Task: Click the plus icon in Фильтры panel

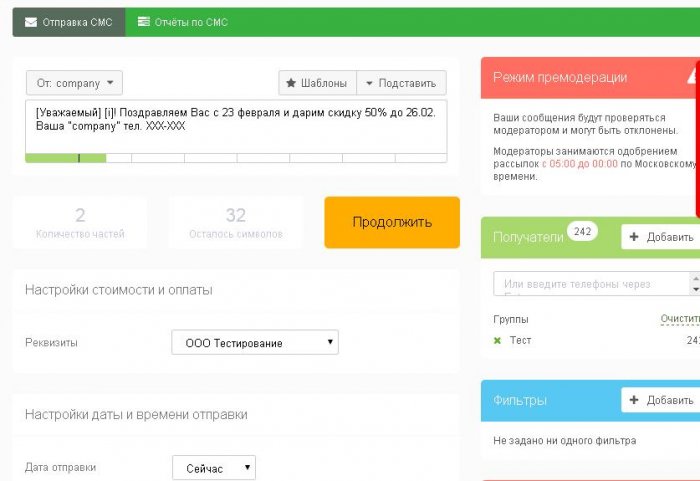Action: point(634,400)
